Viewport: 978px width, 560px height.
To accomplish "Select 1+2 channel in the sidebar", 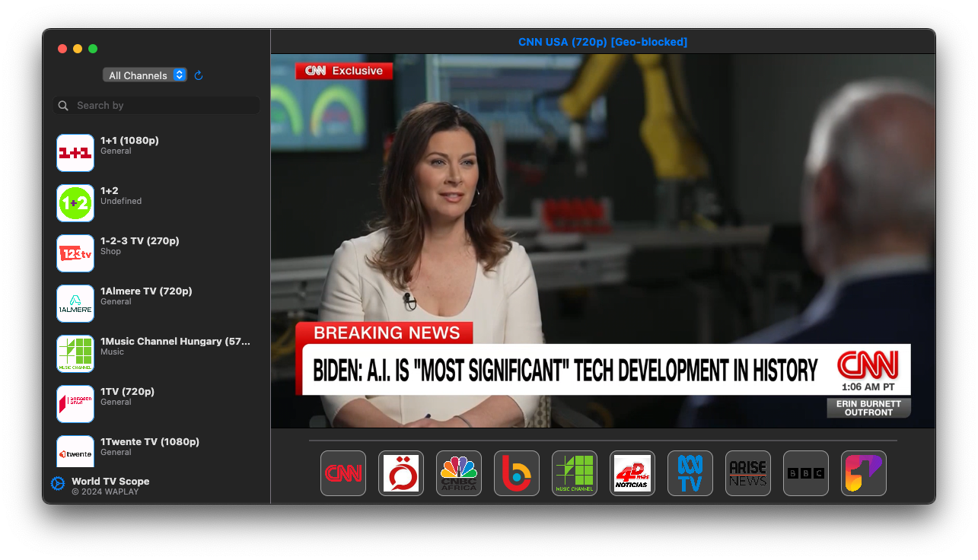I will [x=156, y=203].
